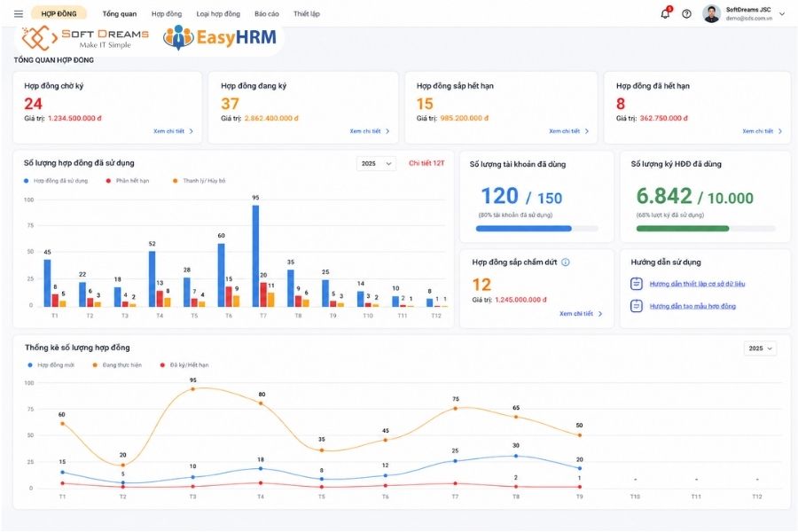Click the blue bar labeled 60 at T6

click(221, 275)
